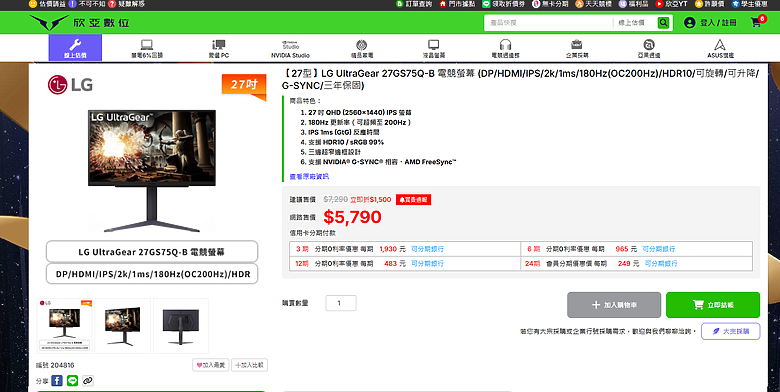Select the angled monitor thumbnail

122,326
